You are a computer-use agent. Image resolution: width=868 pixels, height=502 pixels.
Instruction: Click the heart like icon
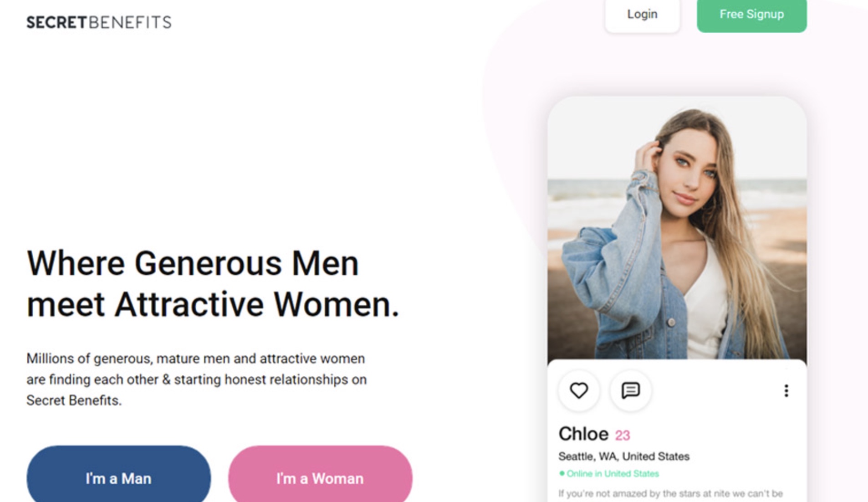[x=579, y=390]
